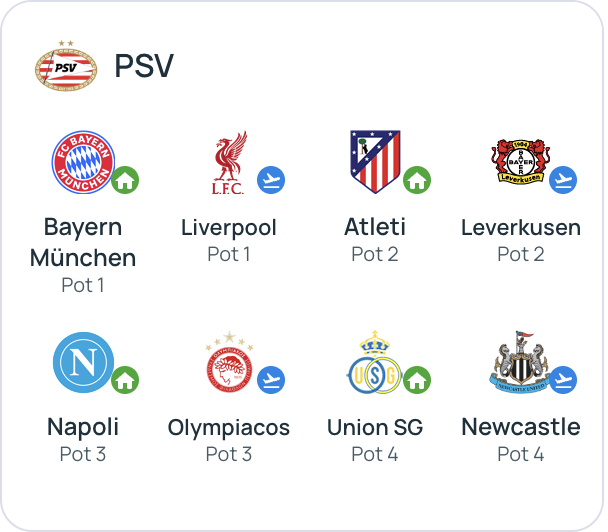Click the Bayern München team name
Image resolution: width=608 pixels, height=532 pixels.
point(83,242)
